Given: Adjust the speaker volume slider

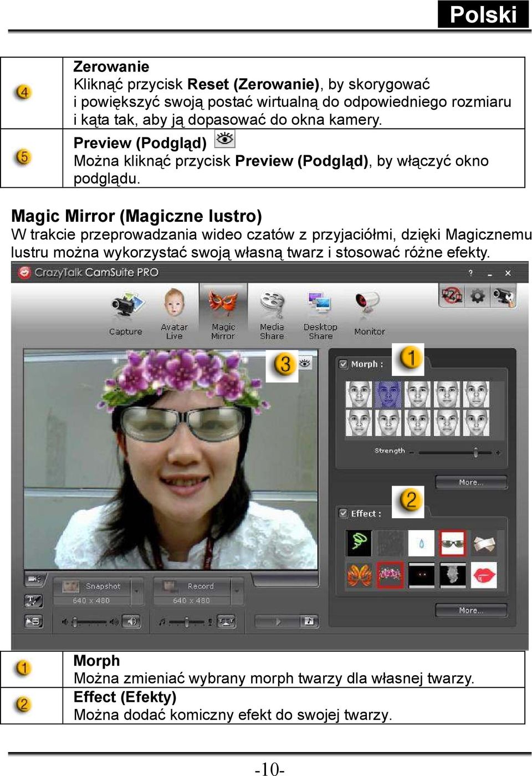Looking at the screenshot, I should pos(90,622).
